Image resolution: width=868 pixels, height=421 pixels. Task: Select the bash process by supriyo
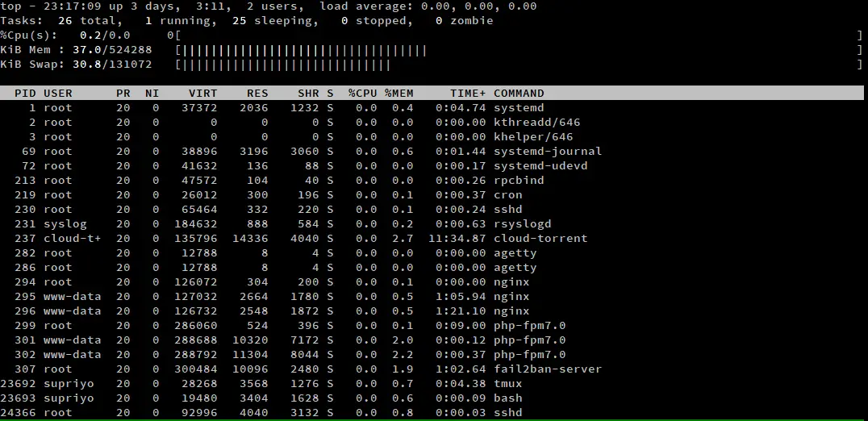point(432,398)
